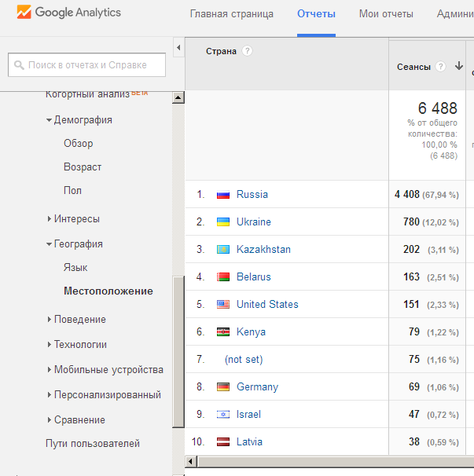Open the Latvia country link
Viewport: 474px width, 476px height.
tap(249, 441)
